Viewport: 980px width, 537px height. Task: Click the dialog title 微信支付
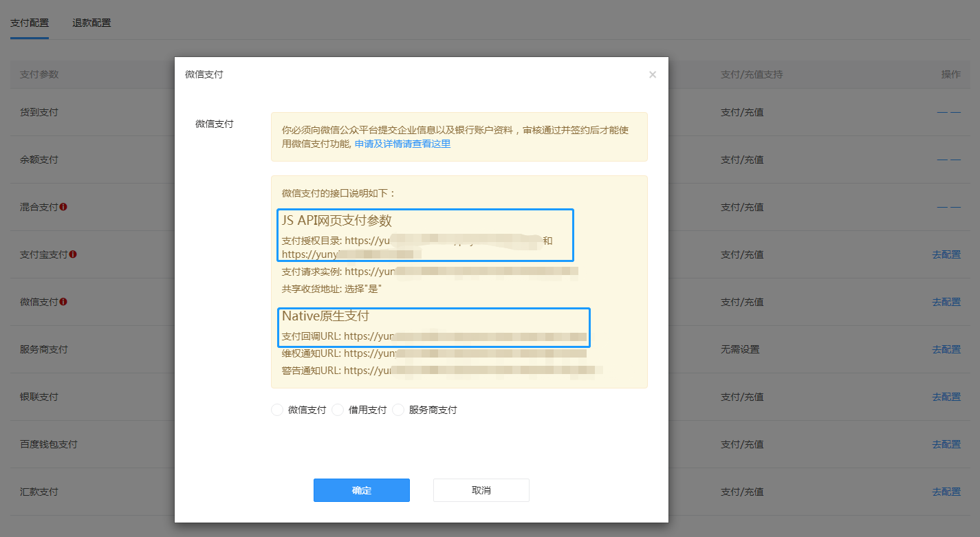[x=204, y=74]
